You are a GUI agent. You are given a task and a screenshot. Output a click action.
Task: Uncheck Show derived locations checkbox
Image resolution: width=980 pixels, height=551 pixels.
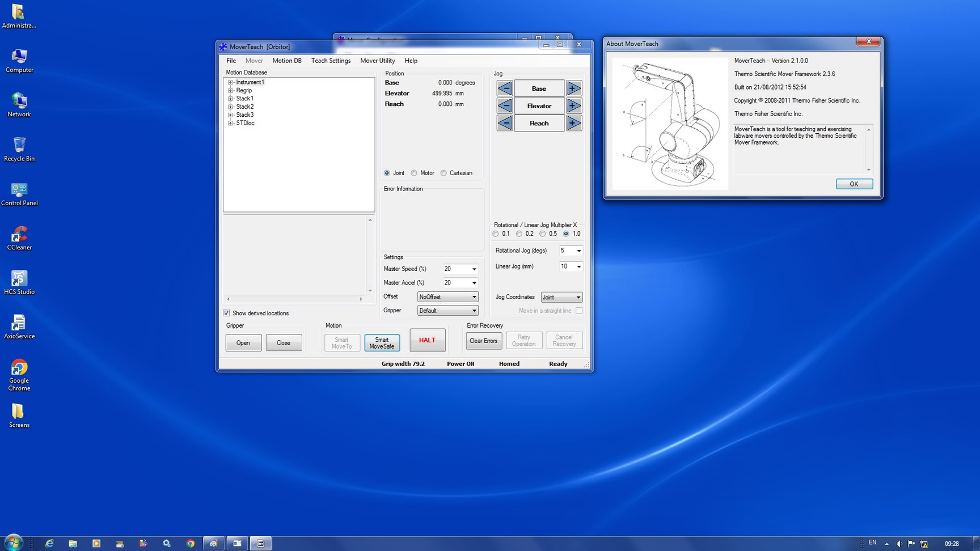pyautogui.click(x=227, y=313)
